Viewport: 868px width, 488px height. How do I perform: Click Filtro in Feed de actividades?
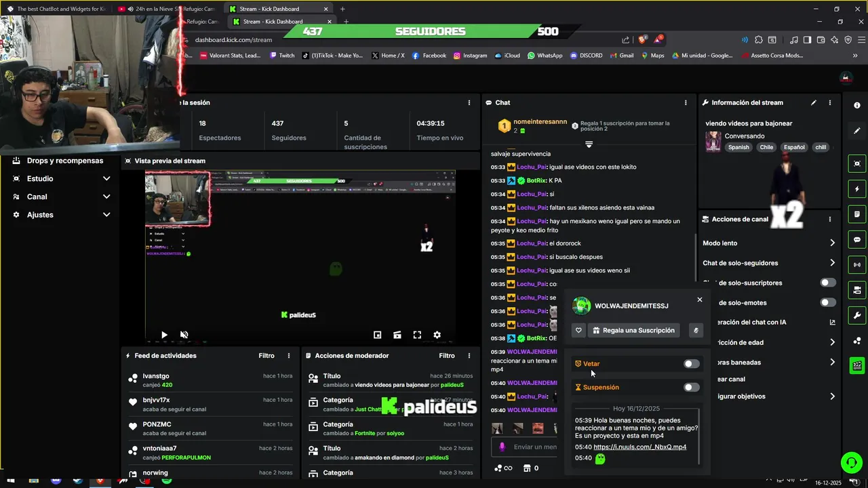[x=267, y=356]
